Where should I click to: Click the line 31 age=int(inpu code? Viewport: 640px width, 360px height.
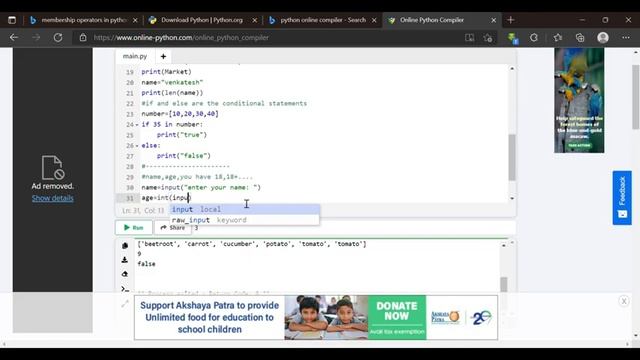point(166,198)
